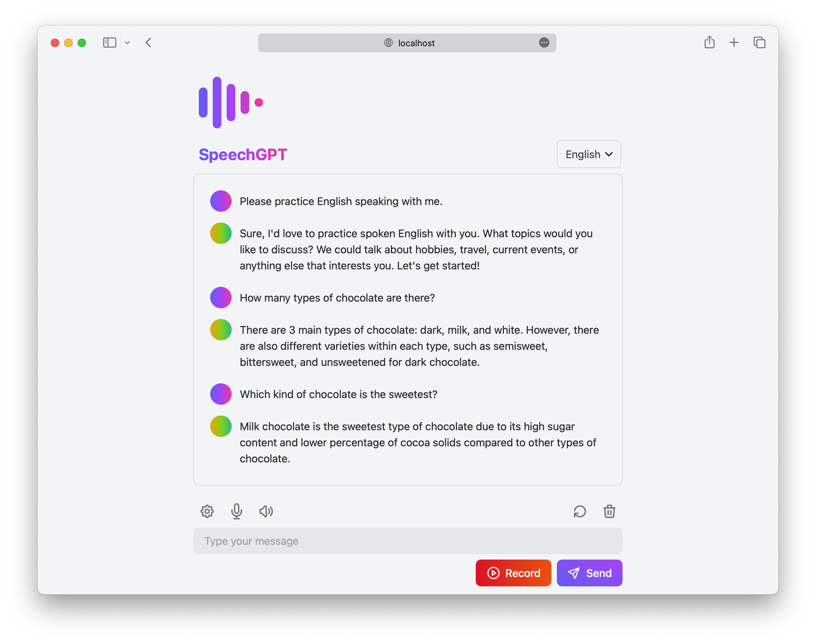This screenshot has width=816, height=644.
Task: Toggle SpeechGPT settings panel
Action: pyautogui.click(x=207, y=511)
